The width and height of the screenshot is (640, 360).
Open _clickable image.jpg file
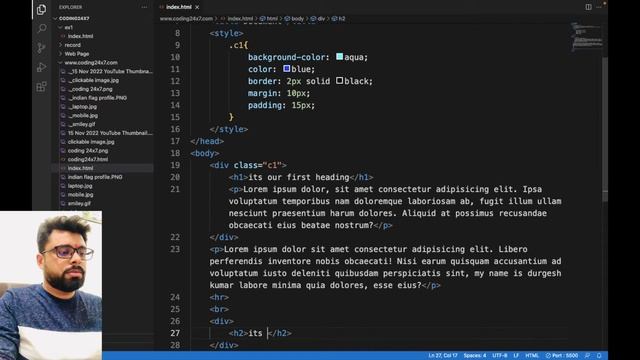pos(93,80)
